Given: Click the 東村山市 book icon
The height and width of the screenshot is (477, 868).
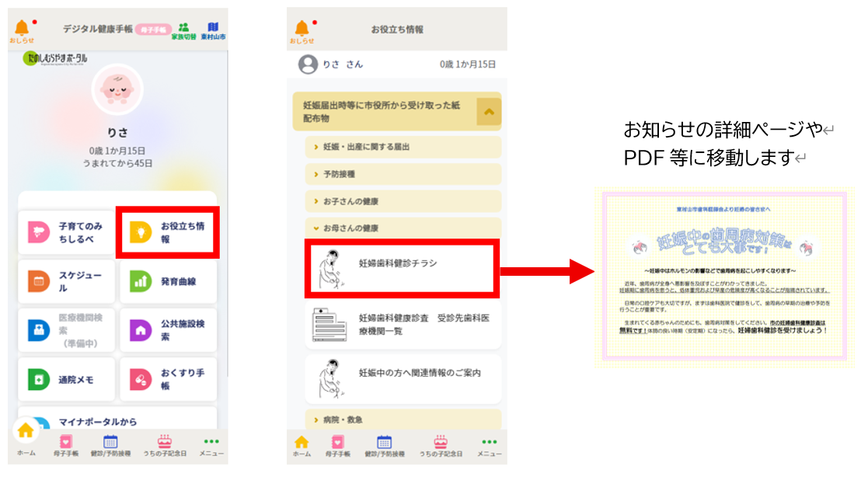Looking at the screenshot, I should coord(213,31).
